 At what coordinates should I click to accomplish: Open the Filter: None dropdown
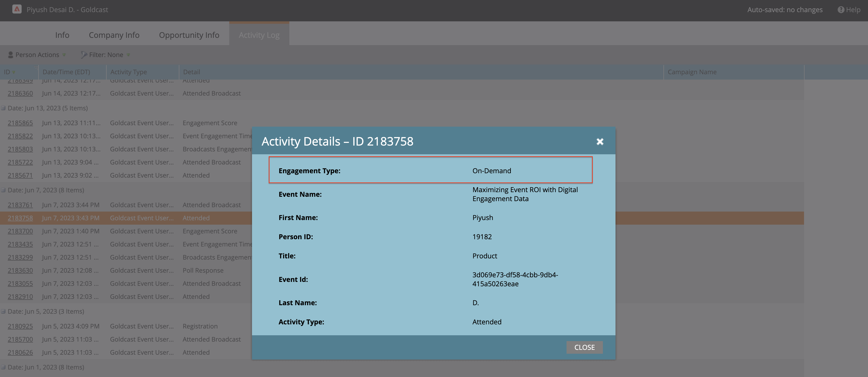coord(106,55)
